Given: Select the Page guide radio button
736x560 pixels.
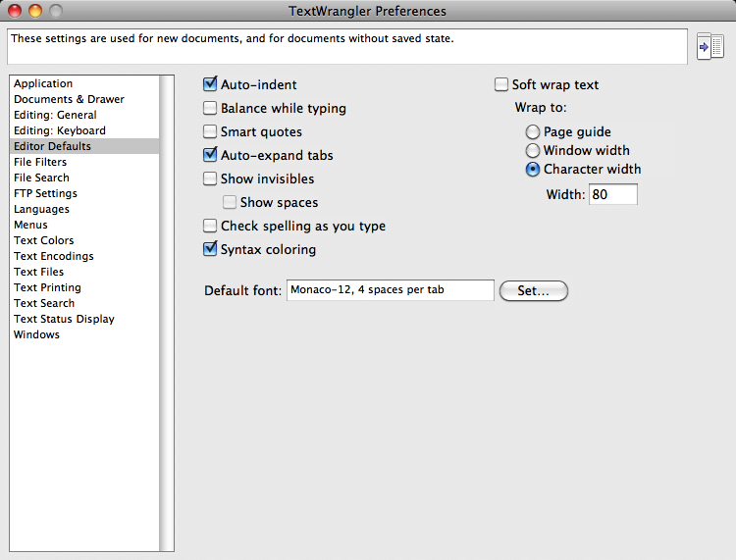Looking at the screenshot, I should point(533,132).
